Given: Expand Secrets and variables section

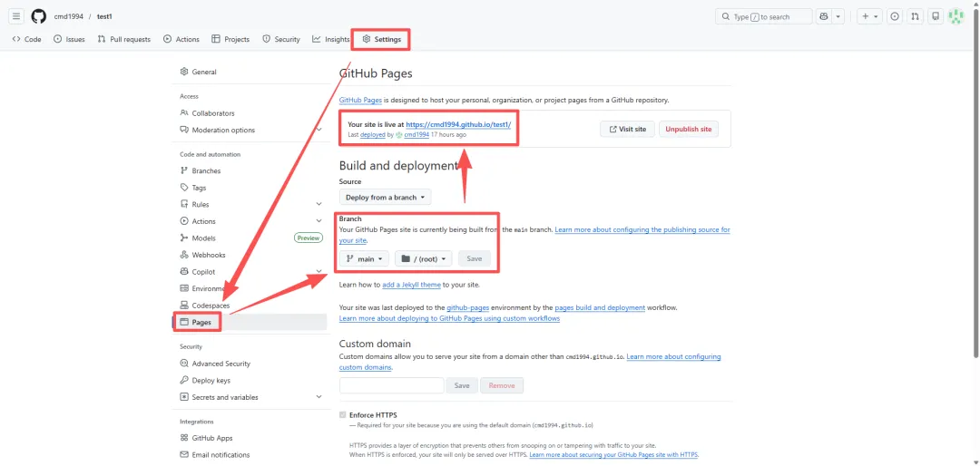Looking at the screenshot, I should [x=318, y=397].
